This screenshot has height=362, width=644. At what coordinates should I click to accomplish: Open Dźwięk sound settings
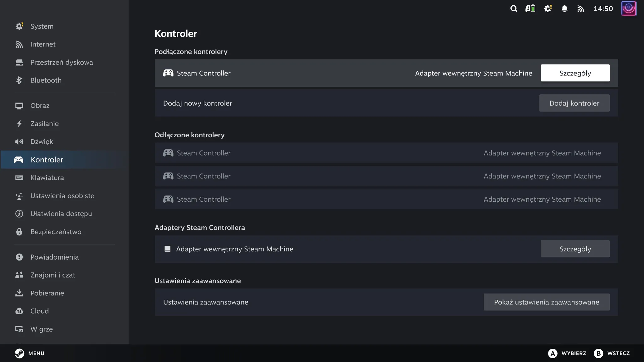tap(64, 142)
